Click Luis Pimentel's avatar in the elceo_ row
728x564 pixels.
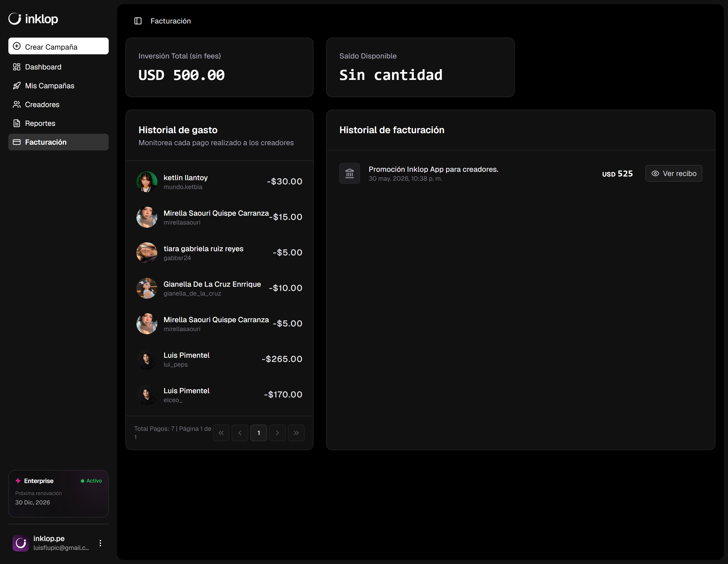147,395
